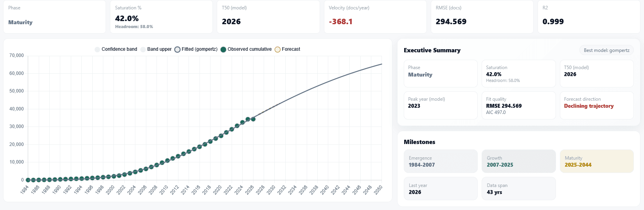
Task: Click the Last year 2026 tile
Action: coord(441,189)
